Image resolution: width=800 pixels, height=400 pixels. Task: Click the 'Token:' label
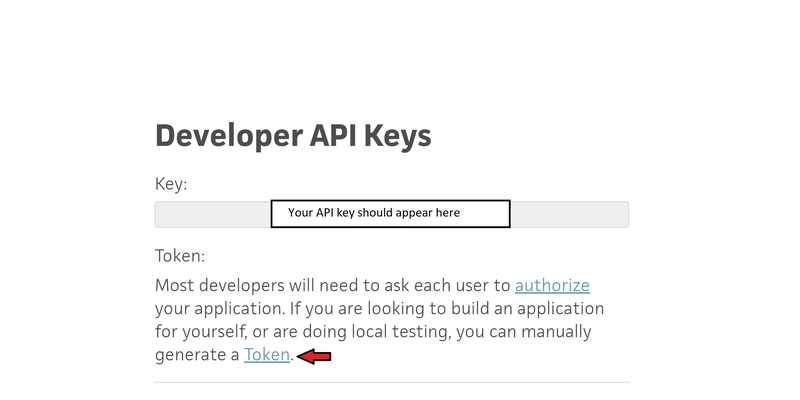[180, 256]
